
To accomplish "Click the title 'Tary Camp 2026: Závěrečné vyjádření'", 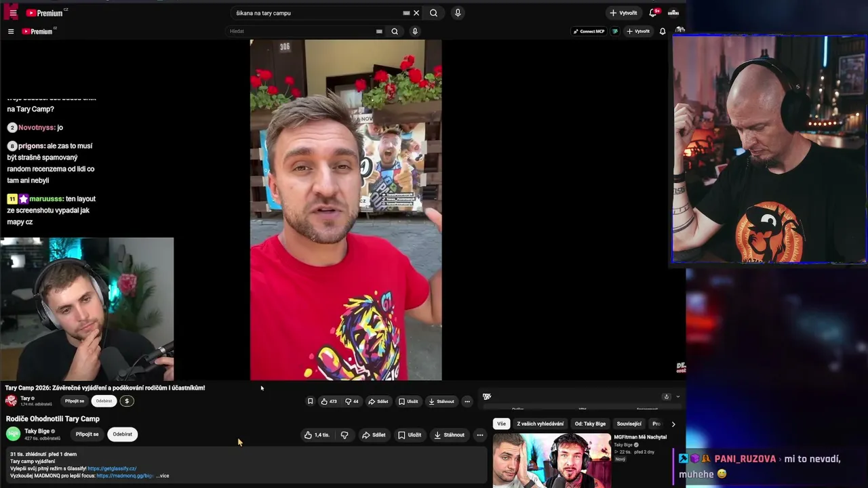I will [x=105, y=388].
